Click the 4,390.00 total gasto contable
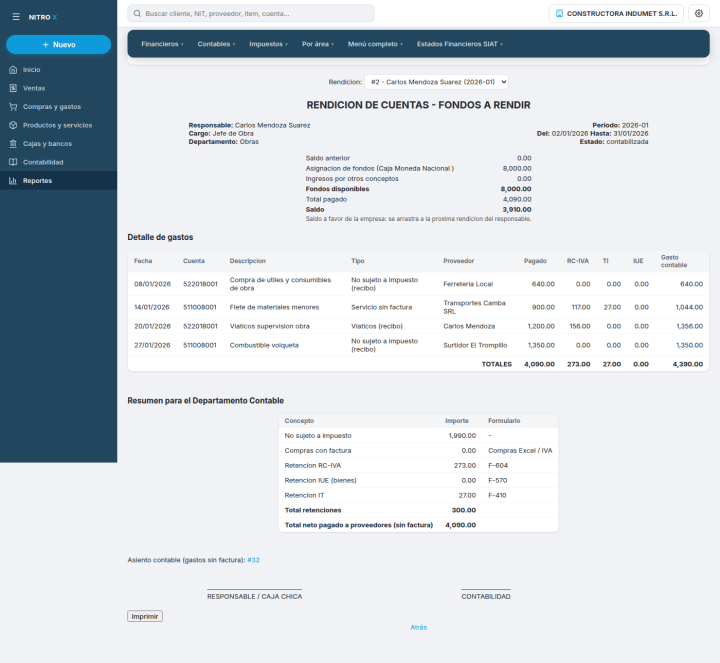Viewport: 720px width, 663px height. click(x=687, y=364)
